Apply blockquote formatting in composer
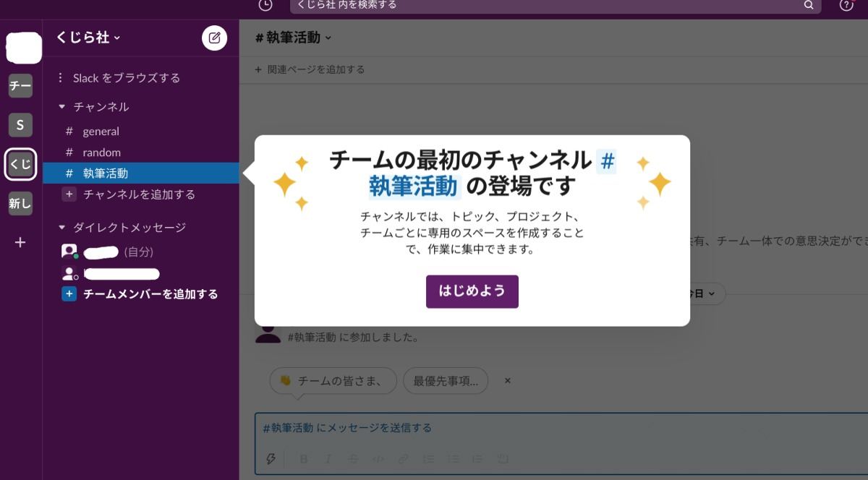This screenshot has width=868, height=480. tap(477, 458)
